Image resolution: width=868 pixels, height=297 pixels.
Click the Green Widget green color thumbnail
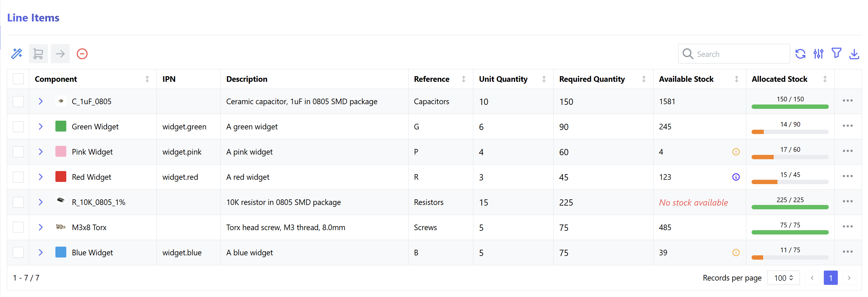coord(61,126)
